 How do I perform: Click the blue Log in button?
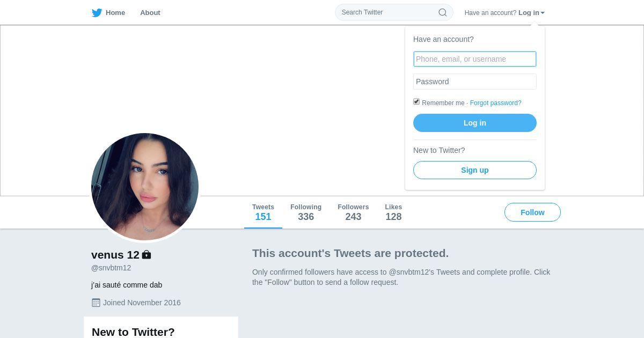(475, 123)
